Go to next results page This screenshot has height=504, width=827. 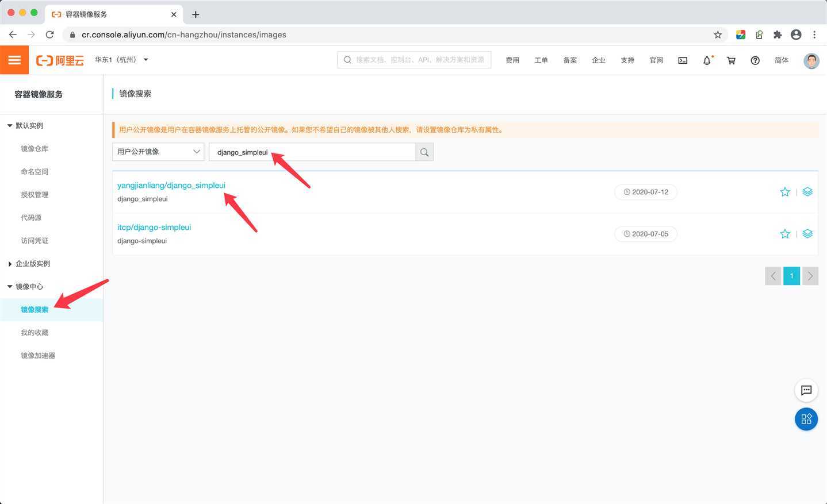[x=810, y=276]
